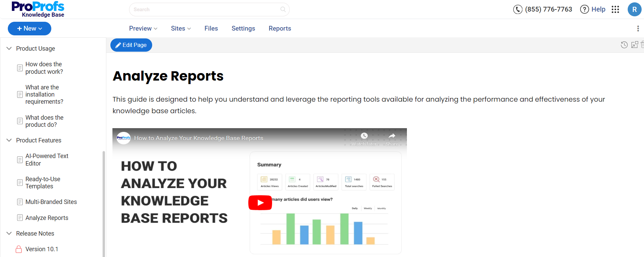Open AI-Powered Text Editor article
644x257 pixels.
47,160
